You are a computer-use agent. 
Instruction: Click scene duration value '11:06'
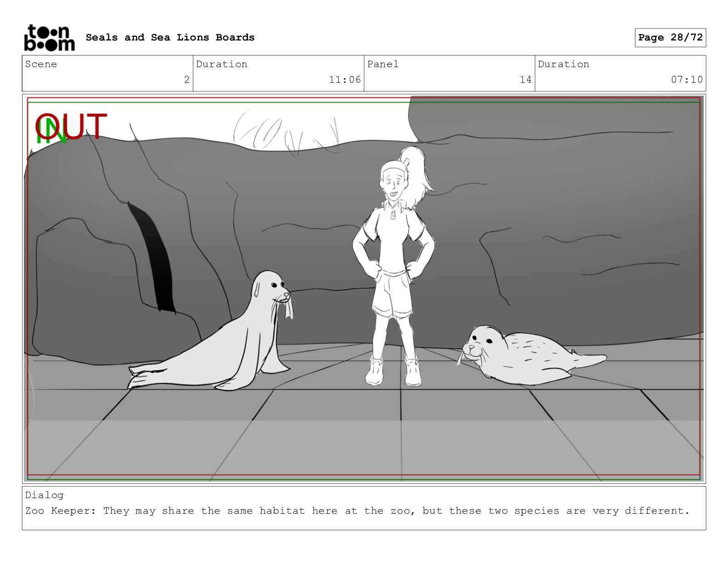[345, 80]
